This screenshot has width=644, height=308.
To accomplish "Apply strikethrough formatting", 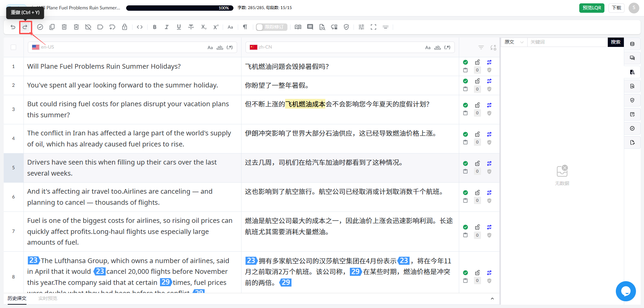I will click(x=191, y=27).
